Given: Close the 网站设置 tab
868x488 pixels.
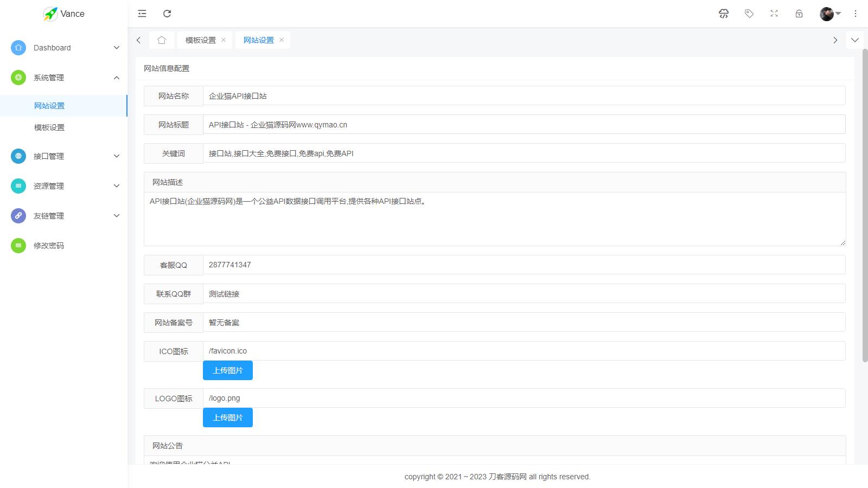Looking at the screenshot, I should 282,40.
